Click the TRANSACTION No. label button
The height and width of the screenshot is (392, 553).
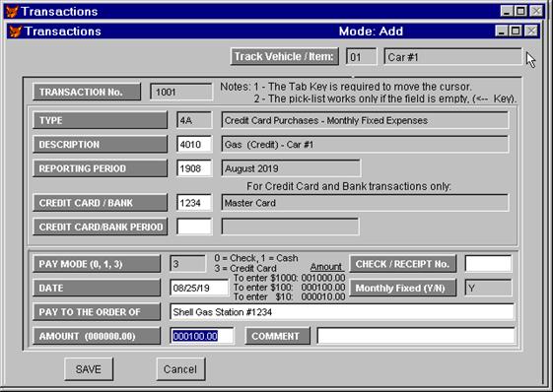[x=87, y=92]
